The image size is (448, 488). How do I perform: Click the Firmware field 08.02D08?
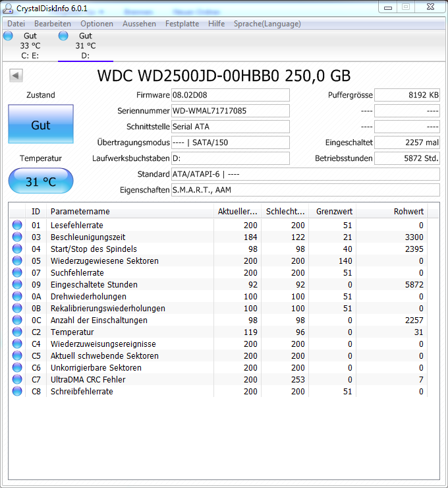click(231, 95)
